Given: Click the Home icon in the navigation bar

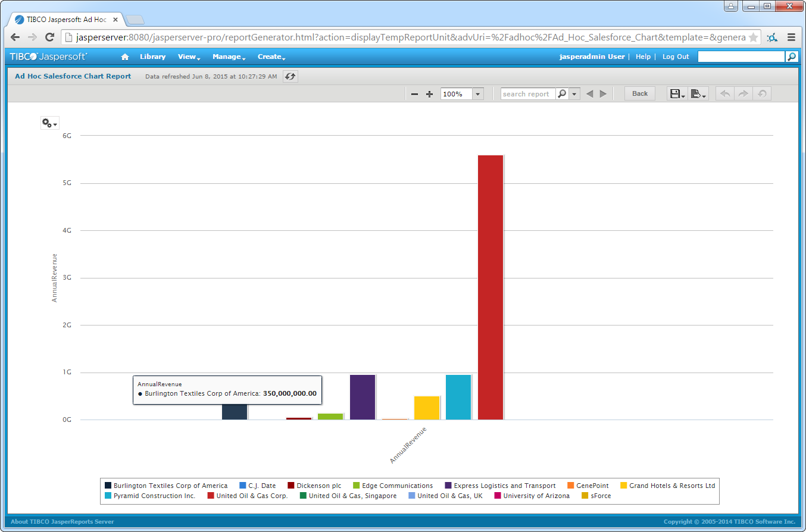Looking at the screenshot, I should 125,57.
